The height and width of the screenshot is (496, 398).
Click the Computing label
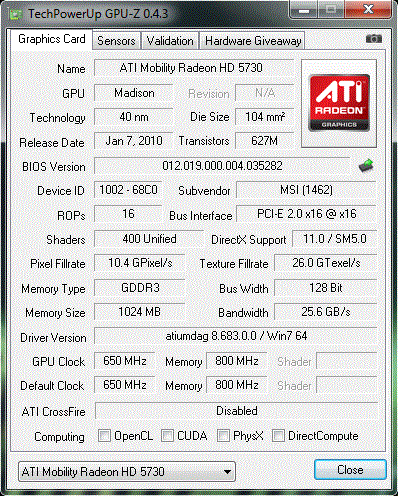[59, 437]
